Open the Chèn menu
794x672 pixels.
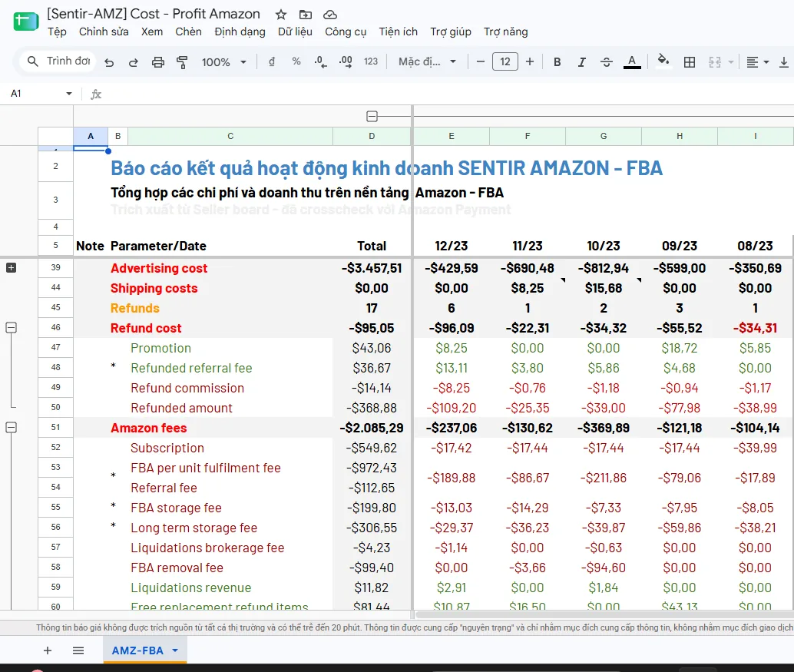point(188,32)
